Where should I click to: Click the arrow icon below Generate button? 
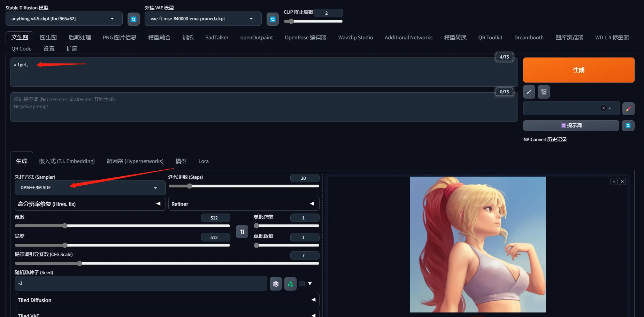click(529, 92)
